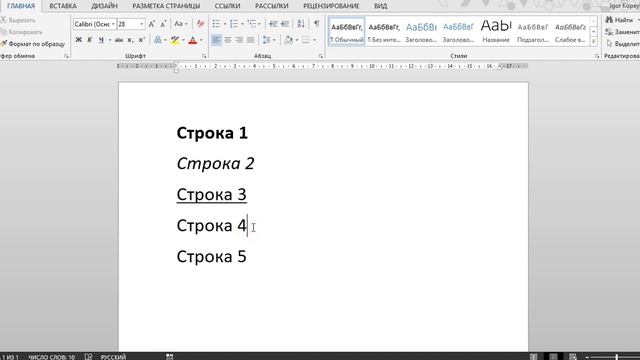640x360 pixels.
Task: Open underline style dropdown arrow
Action: (110, 40)
